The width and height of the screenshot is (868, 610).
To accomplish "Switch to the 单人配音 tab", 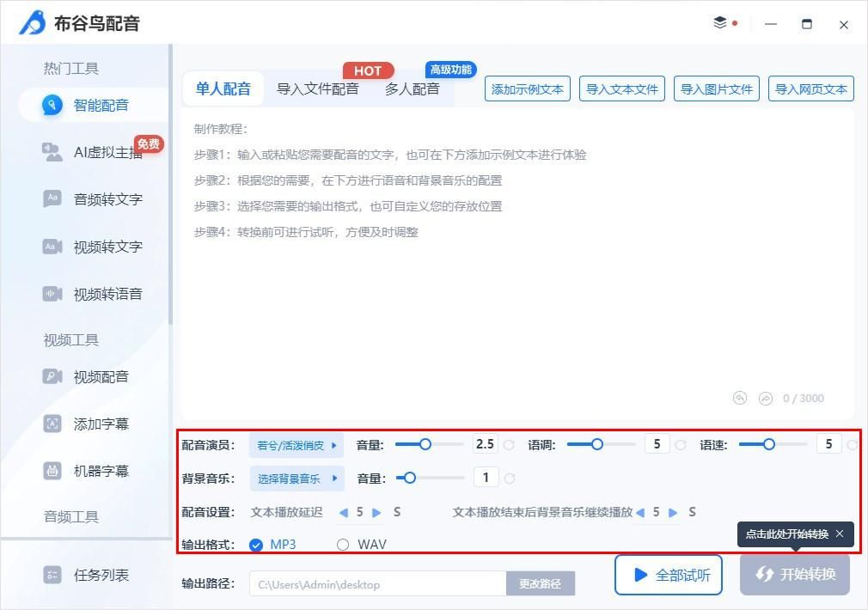I will tap(223, 88).
